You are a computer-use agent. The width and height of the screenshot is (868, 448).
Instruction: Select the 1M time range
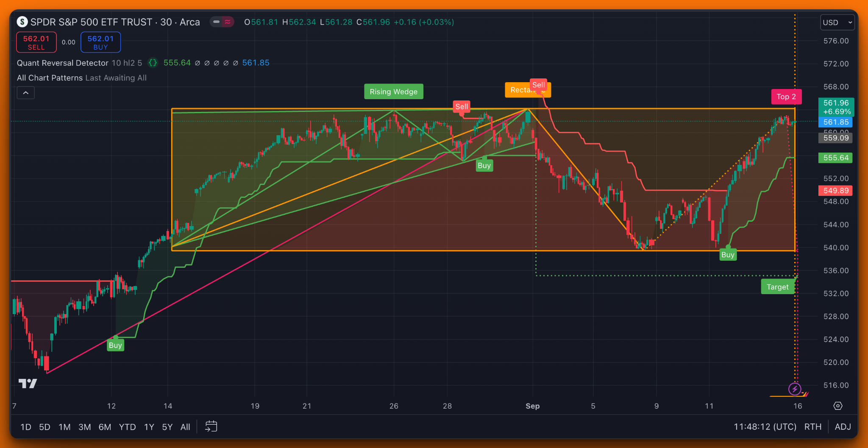click(64, 427)
